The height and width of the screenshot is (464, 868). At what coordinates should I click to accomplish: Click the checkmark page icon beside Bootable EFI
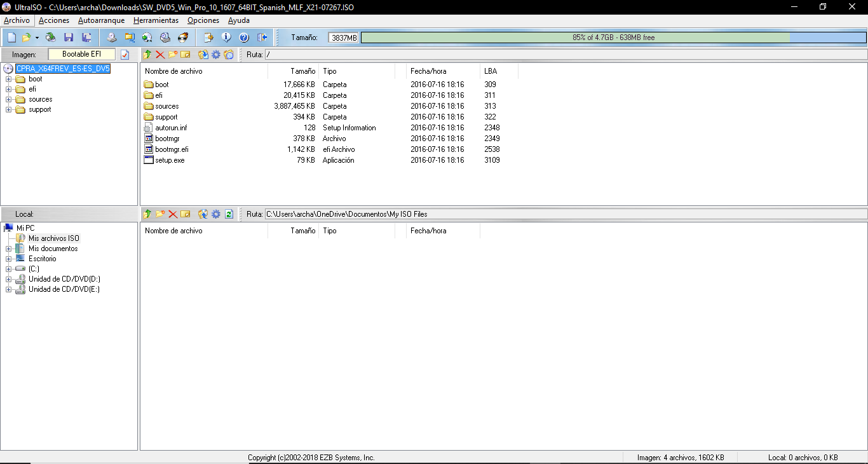(x=125, y=55)
